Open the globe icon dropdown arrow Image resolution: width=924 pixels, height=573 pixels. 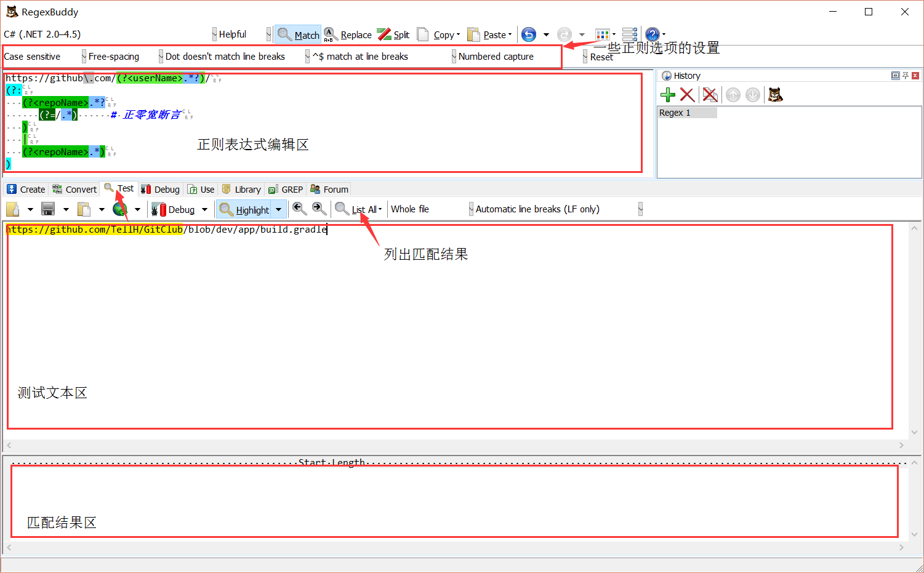(137, 210)
